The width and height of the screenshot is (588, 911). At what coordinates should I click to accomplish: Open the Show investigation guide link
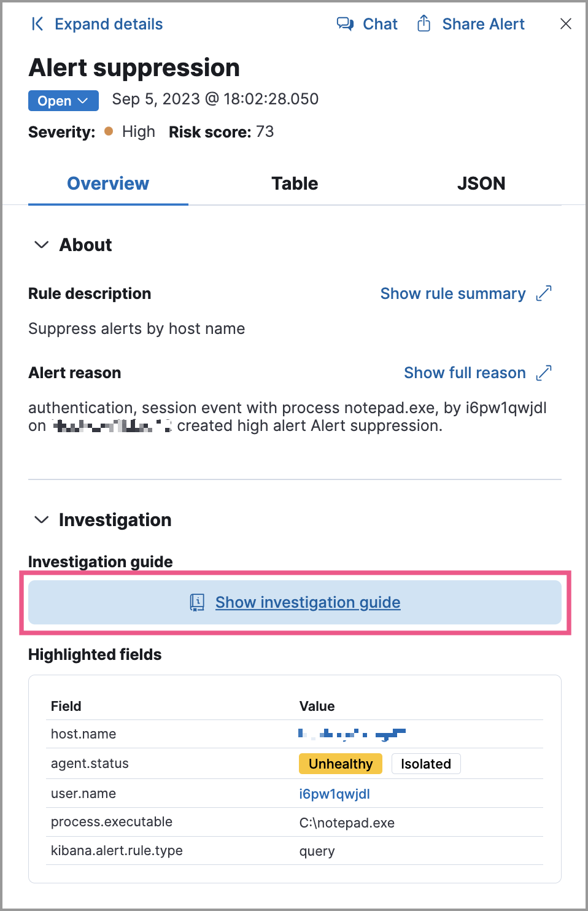pyautogui.click(x=308, y=602)
